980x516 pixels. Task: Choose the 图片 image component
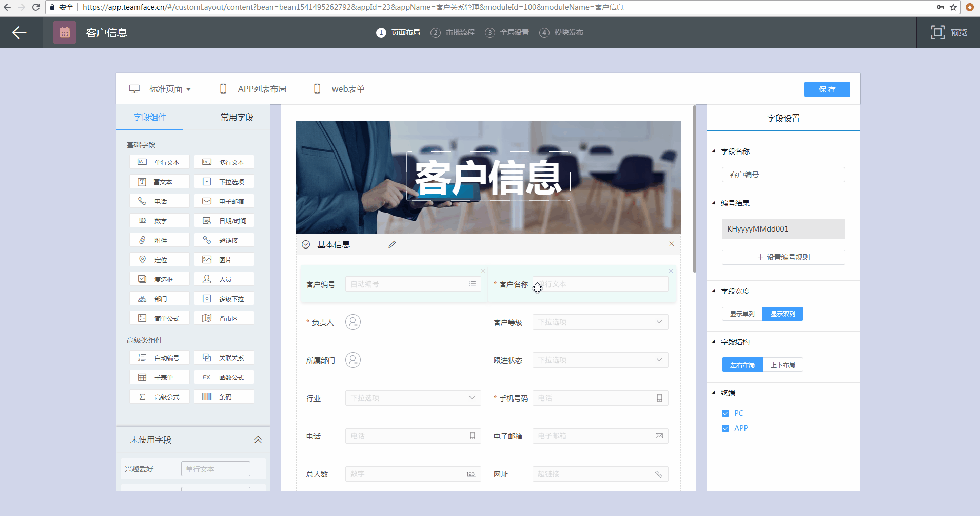224,260
